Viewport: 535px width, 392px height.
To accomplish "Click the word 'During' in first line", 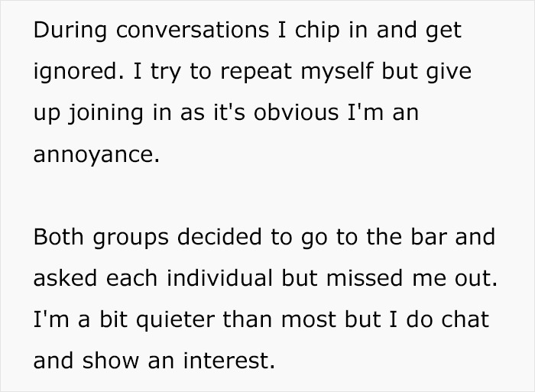I will click(x=70, y=30).
